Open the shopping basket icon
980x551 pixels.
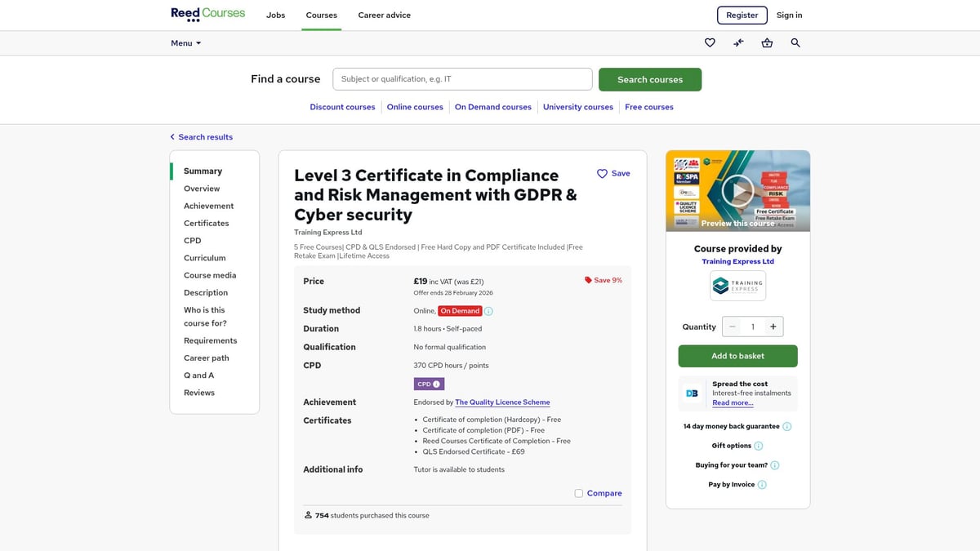point(766,42)
